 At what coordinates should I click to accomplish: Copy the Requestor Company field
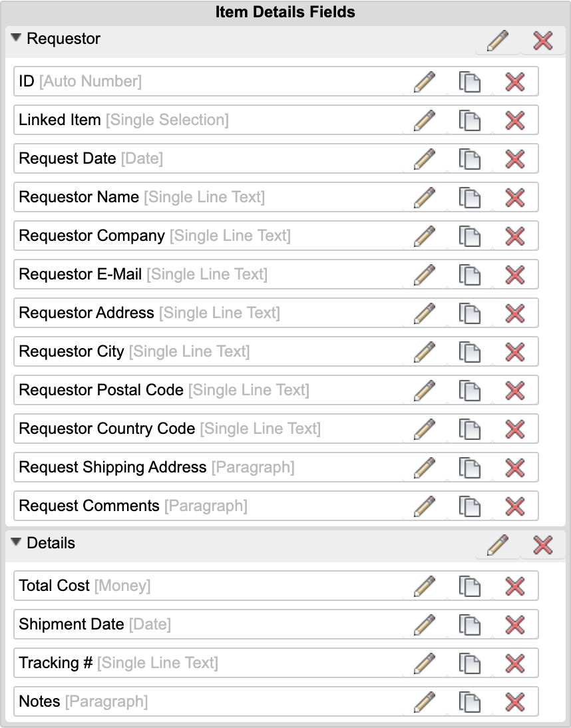point(469,236)
